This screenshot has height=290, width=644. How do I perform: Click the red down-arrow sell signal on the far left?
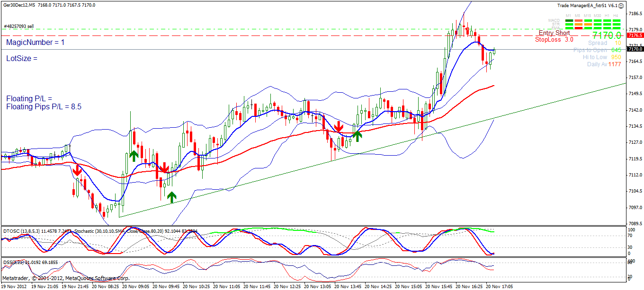(x=77, y=170)
